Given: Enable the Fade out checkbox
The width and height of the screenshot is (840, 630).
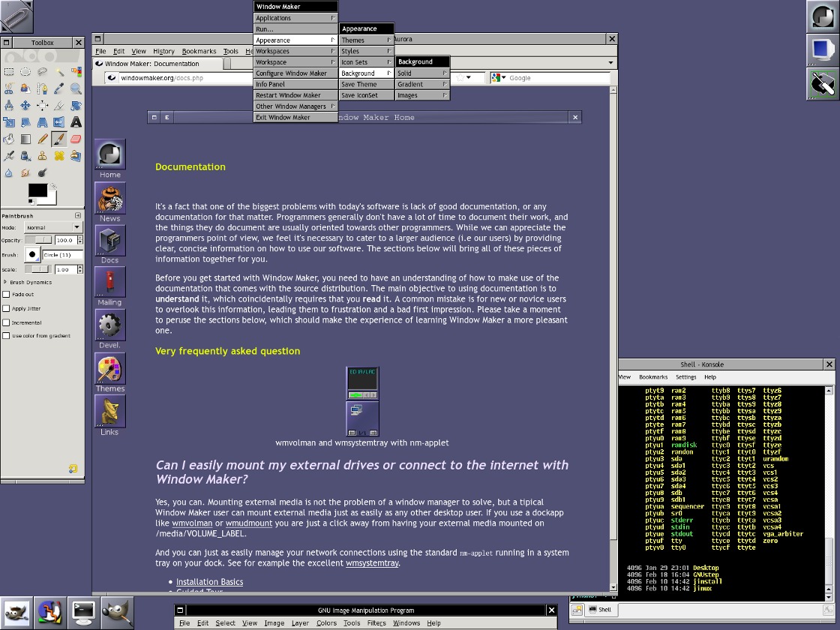Looking at the screenshot, I should tap(7, 294).
